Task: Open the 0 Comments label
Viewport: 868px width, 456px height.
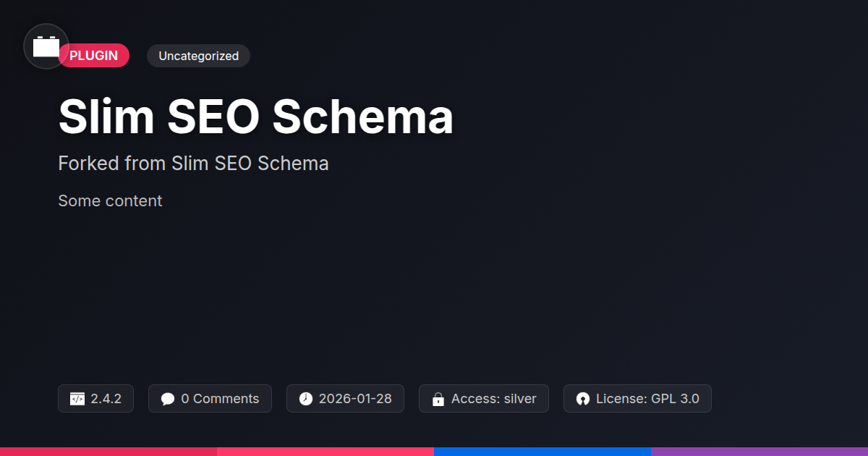Action: coord(220,399)
